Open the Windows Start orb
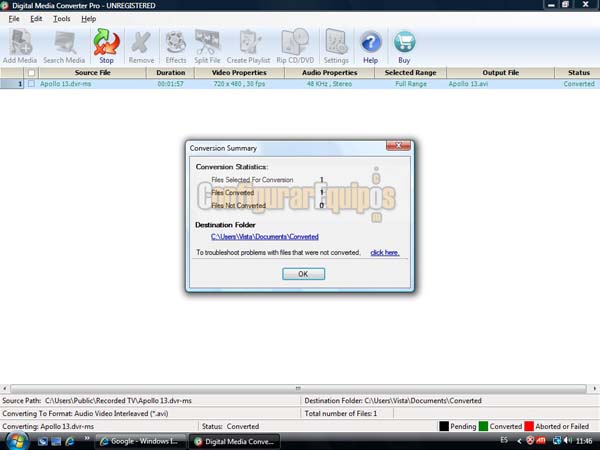The height and width of the screenshot is (450, 600). [x=16, y=441]
